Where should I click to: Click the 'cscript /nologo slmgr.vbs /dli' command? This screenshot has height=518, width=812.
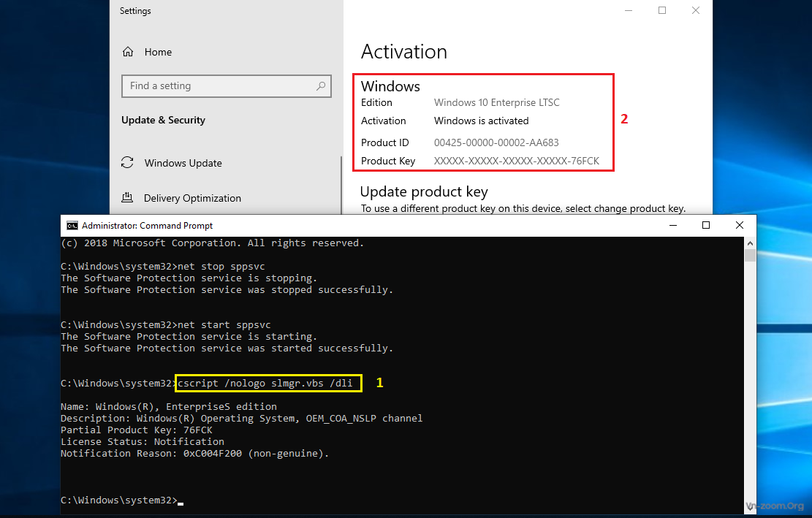pos(265,384)
